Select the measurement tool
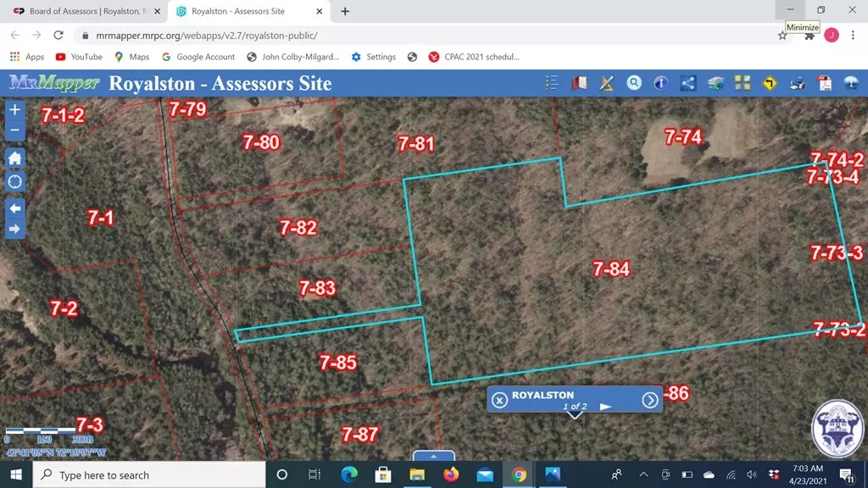The height and width of the screenshot is (488, 868). point(607,83)
